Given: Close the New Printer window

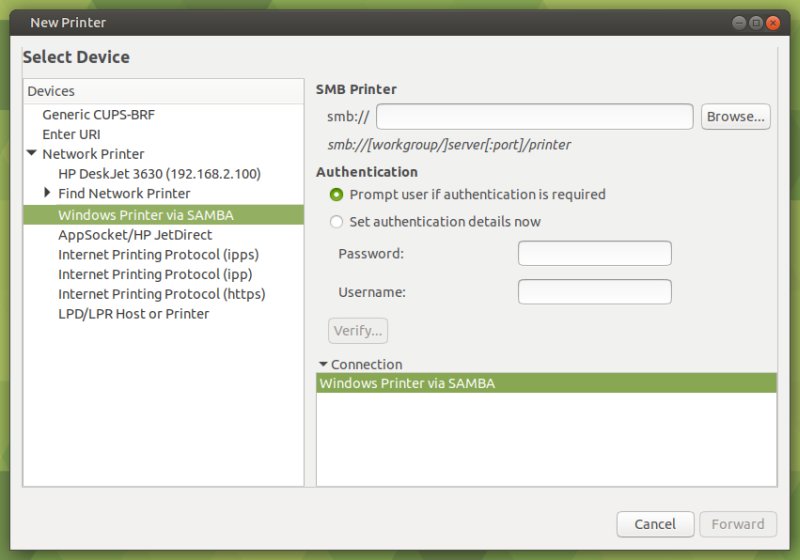Looking at the screenshot, I should [774, 22].
